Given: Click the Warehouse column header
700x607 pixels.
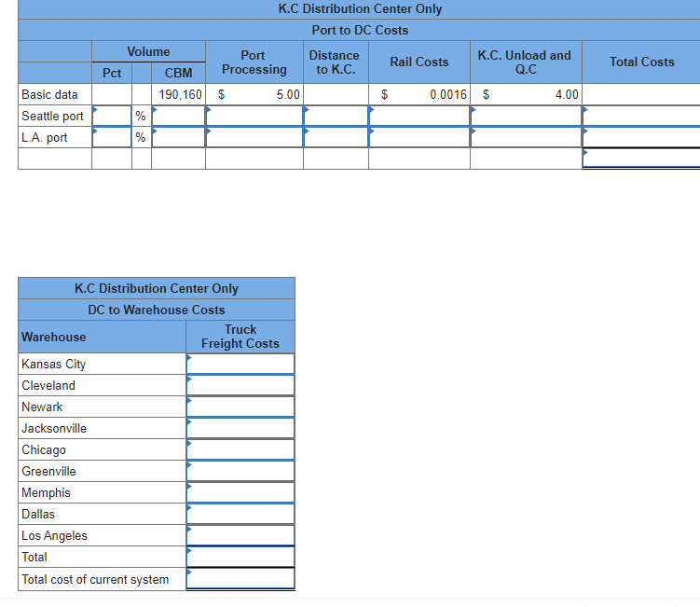Looking at the screenshot, I should pos(53,337).
